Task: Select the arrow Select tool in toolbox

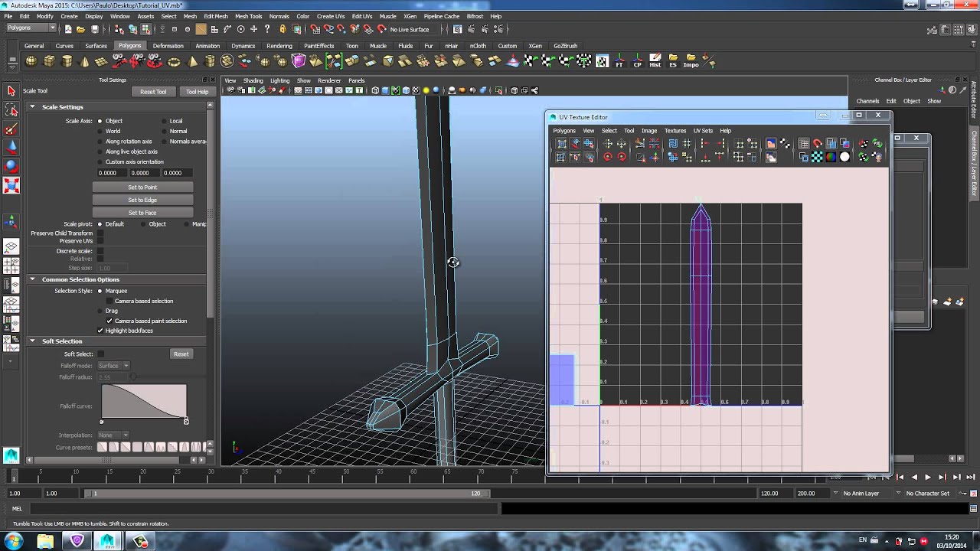Action: coord(11,91)
